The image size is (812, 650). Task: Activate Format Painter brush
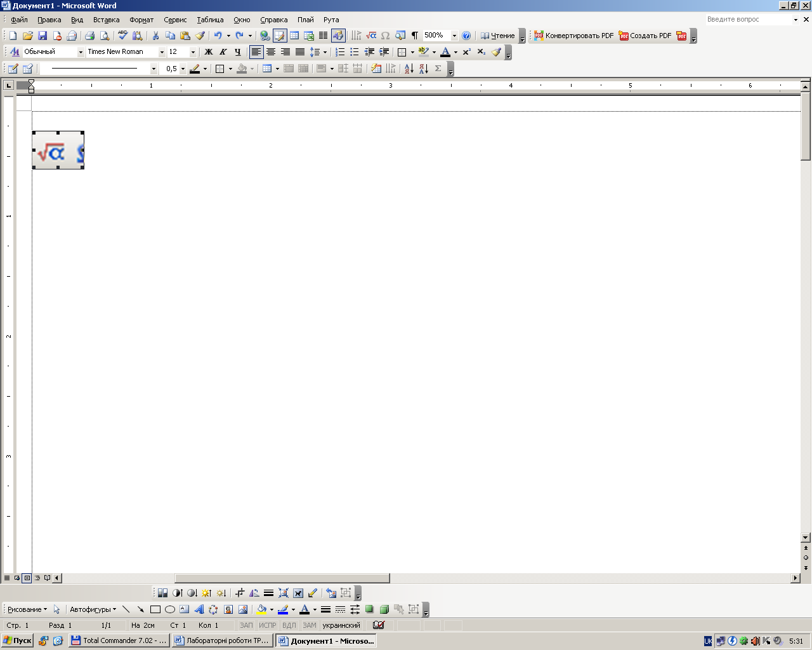tap(200, 36)
